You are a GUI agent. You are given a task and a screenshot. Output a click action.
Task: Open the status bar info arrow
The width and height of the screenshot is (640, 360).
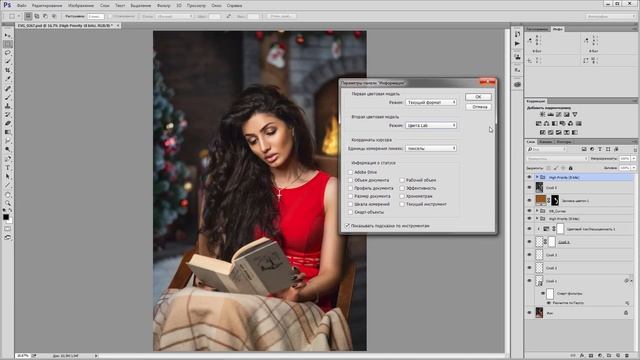click(96, 356)
